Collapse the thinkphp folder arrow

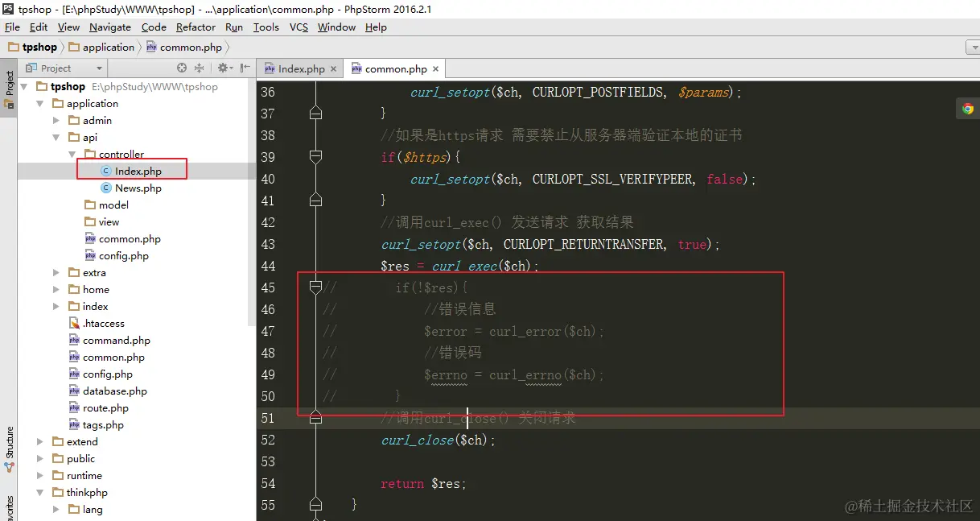tap(40, 493)
